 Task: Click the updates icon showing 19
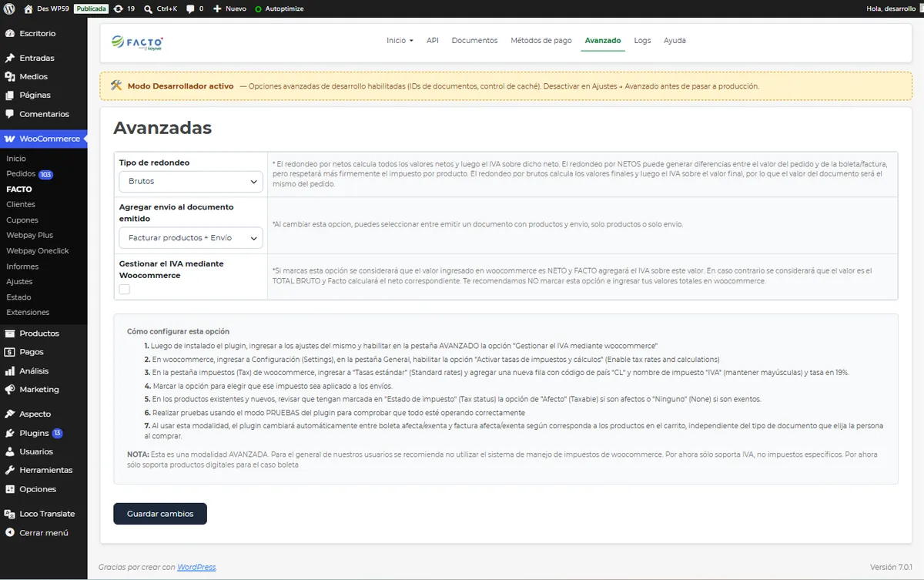coord(117,8)
